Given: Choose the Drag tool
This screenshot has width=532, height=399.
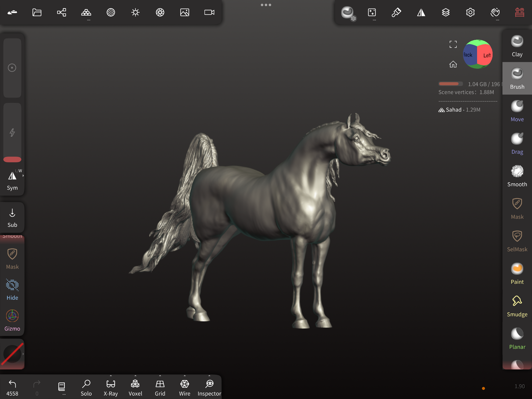Looking at the screenshot, I should tap(517, 144).
